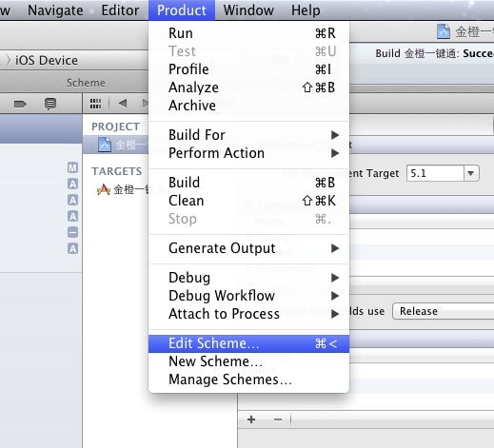494x448 pixels.
Task: Open the breakpoint navigator icon
Action: [20, 104]
